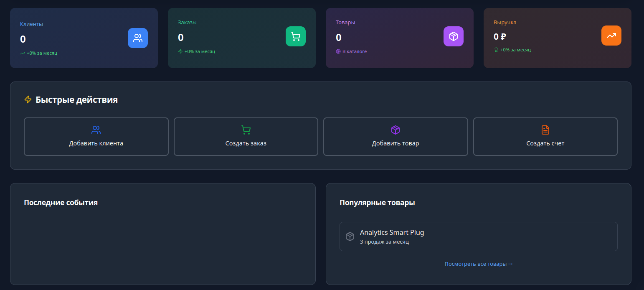Click the cart icon above Создать заказ

(246, 130)
